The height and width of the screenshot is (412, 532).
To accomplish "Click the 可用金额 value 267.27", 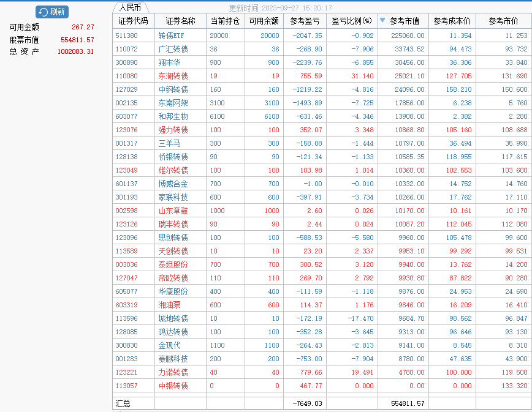I will point(83,27).
